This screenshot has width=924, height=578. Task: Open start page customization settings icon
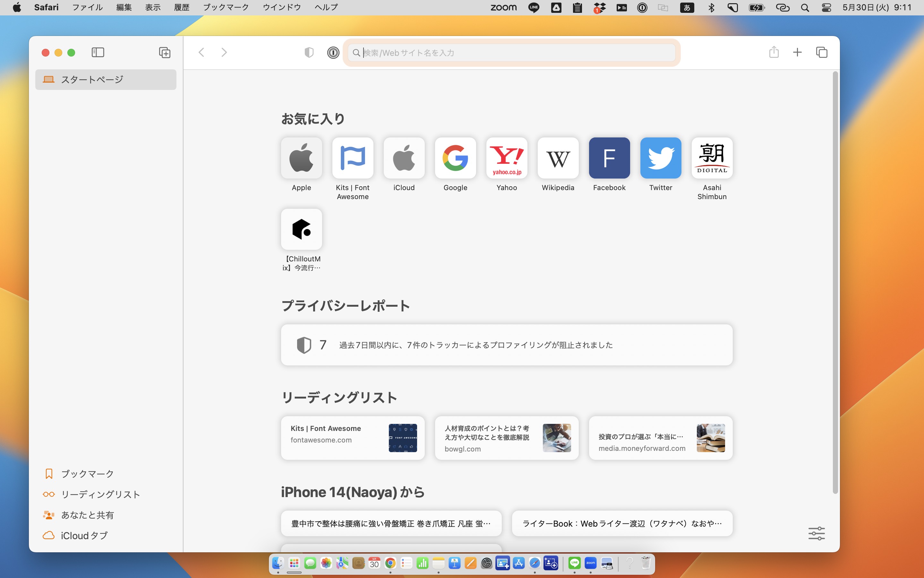pos(816,533)
